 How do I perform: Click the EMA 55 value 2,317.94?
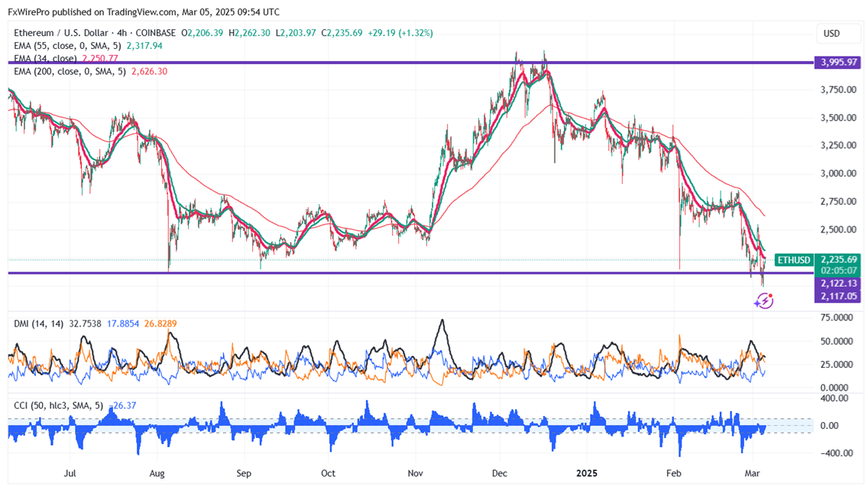click(144, 46)
